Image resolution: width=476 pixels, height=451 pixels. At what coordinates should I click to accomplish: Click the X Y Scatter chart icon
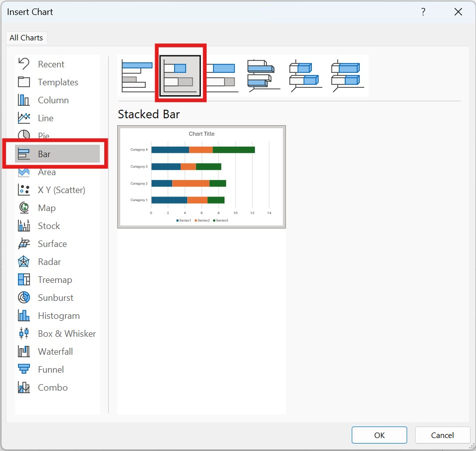tap(23, 190)
